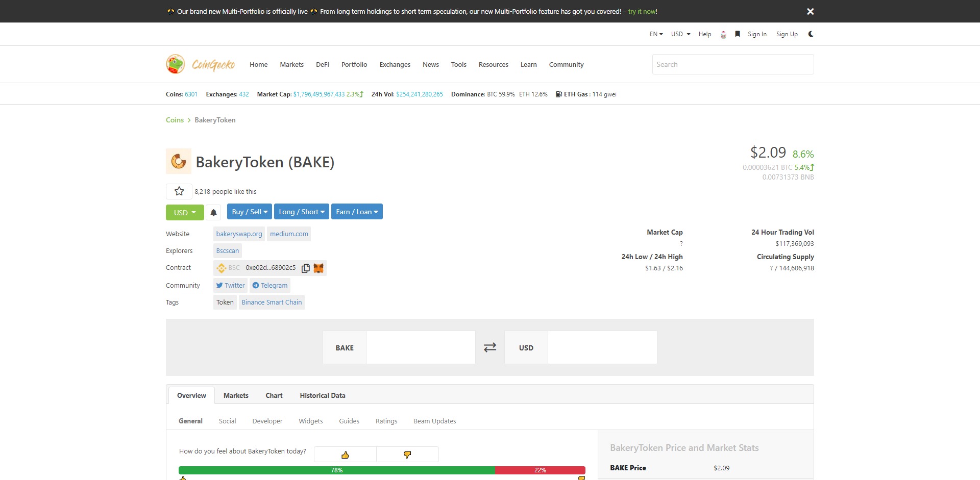Switch to the Markets tab below converter

click(236, 395)
